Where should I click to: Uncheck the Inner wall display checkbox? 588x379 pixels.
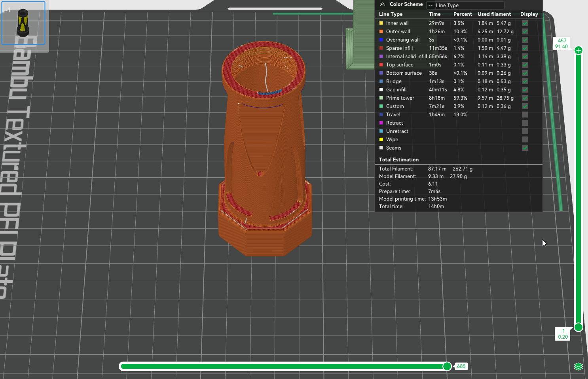point(525,23)
